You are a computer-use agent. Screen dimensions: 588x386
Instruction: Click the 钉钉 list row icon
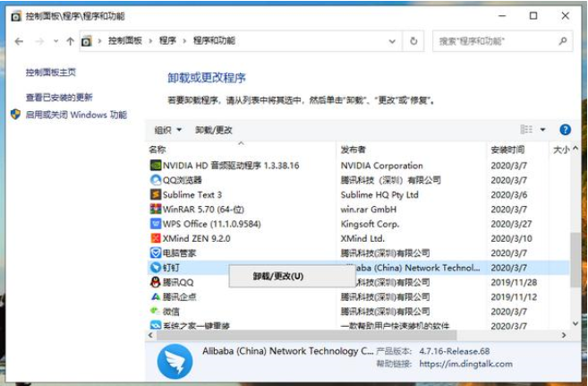(155, 268)
